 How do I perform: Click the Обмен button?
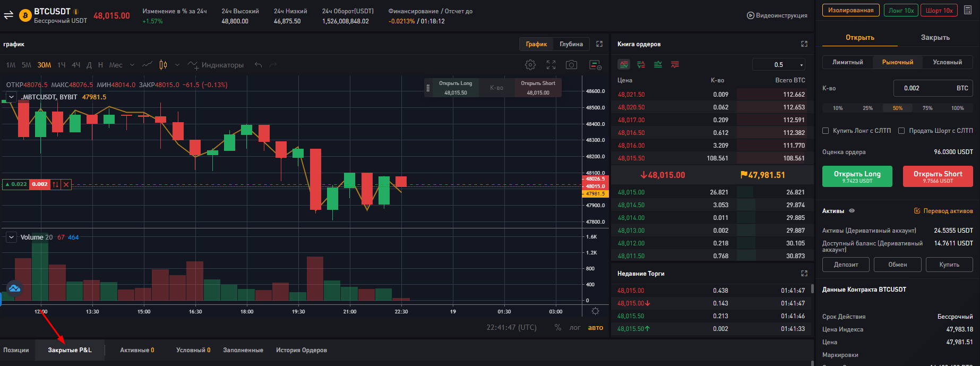pyautogui.click(x=897, y=265)
